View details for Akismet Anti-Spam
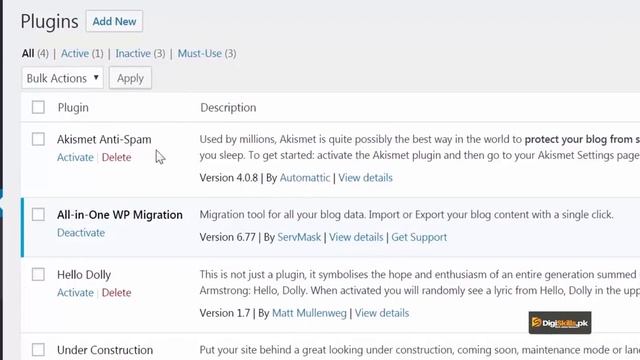This screenshot has height=360, width=640. tap(365, 178)
